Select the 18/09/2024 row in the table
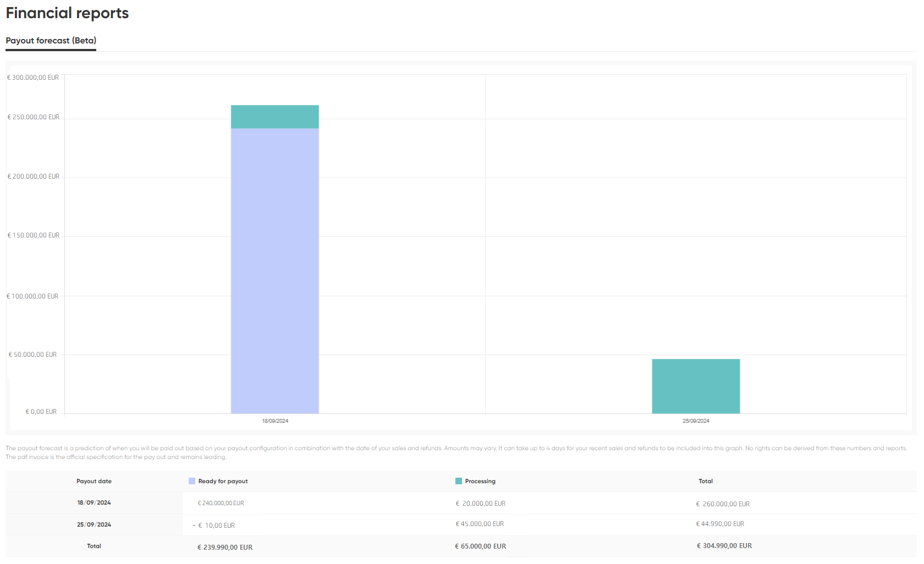 [x=461, y=503]
